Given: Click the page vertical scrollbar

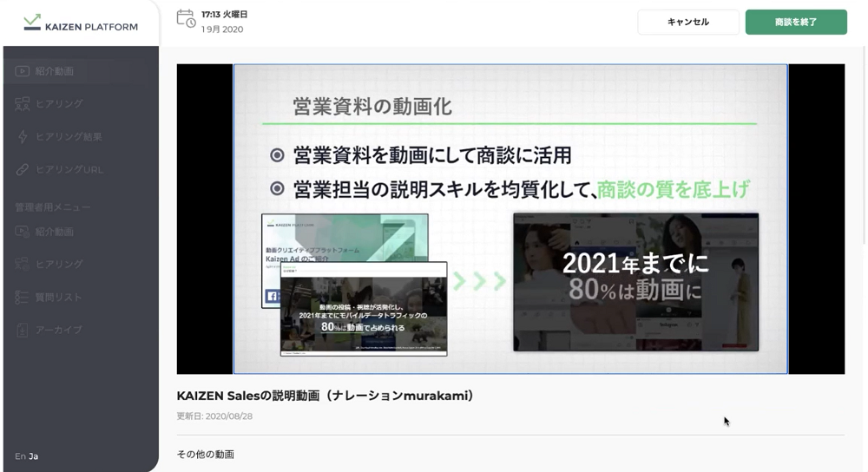Looking at the screenshot, I should point(864,144).
